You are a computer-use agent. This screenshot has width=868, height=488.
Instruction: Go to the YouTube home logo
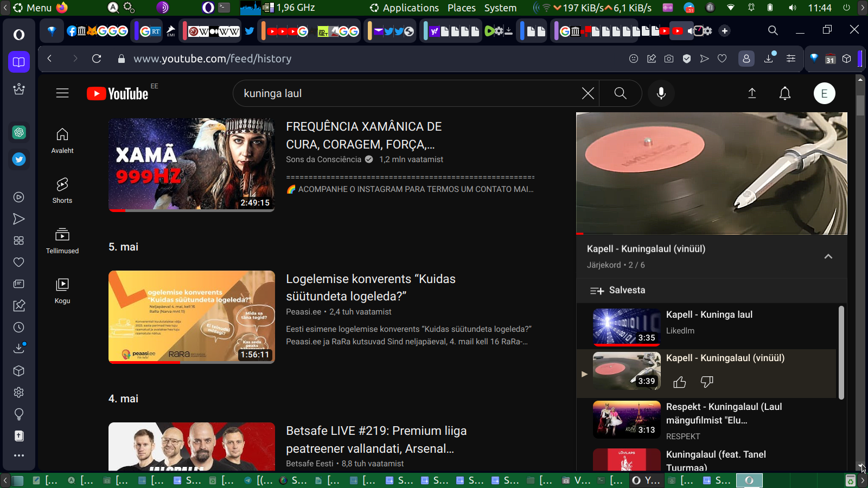(117, 94)
